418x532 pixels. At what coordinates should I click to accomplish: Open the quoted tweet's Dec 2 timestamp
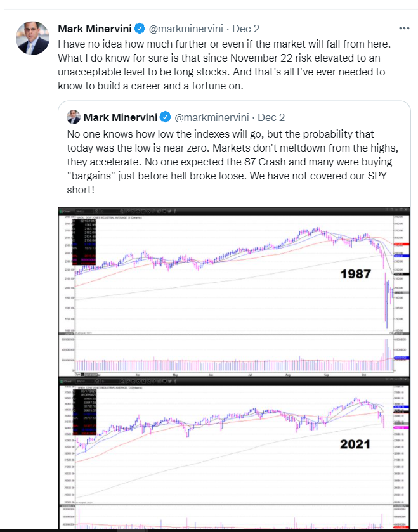pos(271,117)
